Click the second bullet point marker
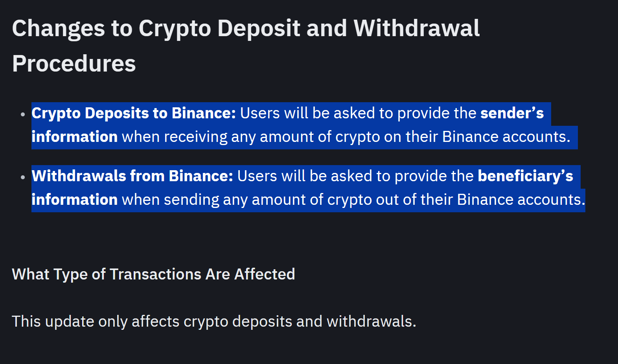The width and height of the screenshot is (618, 364). 23,177
